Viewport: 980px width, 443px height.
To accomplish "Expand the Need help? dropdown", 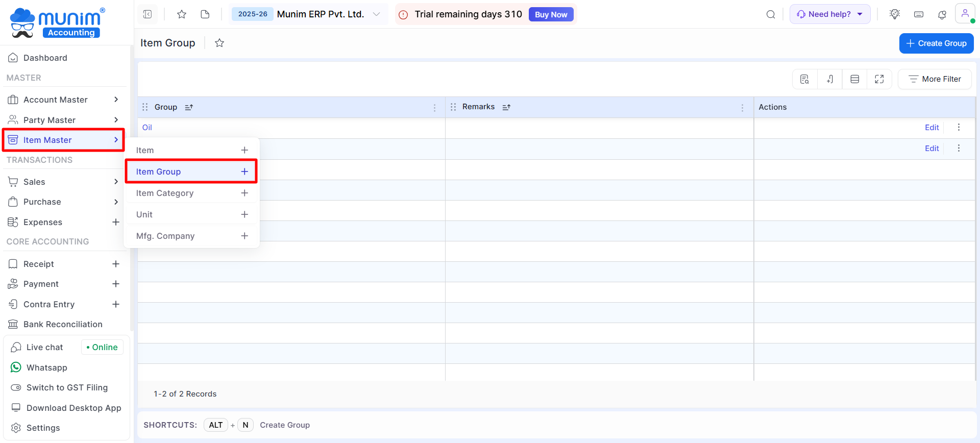I will coord(829,14).
